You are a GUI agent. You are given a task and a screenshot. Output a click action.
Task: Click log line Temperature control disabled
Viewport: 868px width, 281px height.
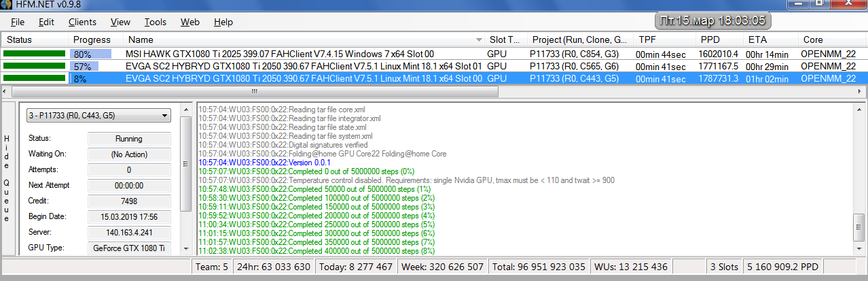406,180
